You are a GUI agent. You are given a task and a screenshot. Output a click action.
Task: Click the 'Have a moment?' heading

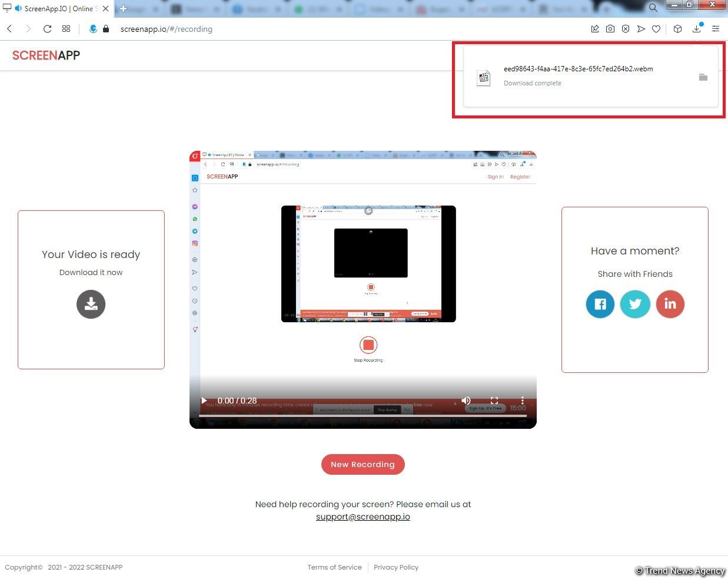coord(635,251)
